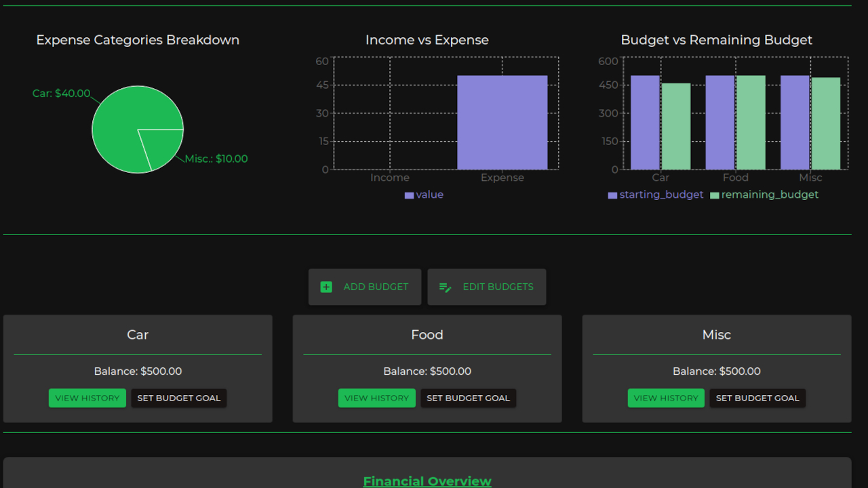This screenshot has height=488, width=868.
Task: Click the 'Income vs Expense' chart title
Action: click(427, 40)
